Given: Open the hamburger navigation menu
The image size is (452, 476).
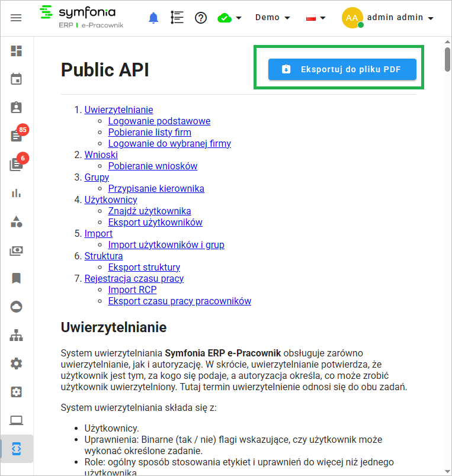Looking at the screenshot, I should 16,18.
